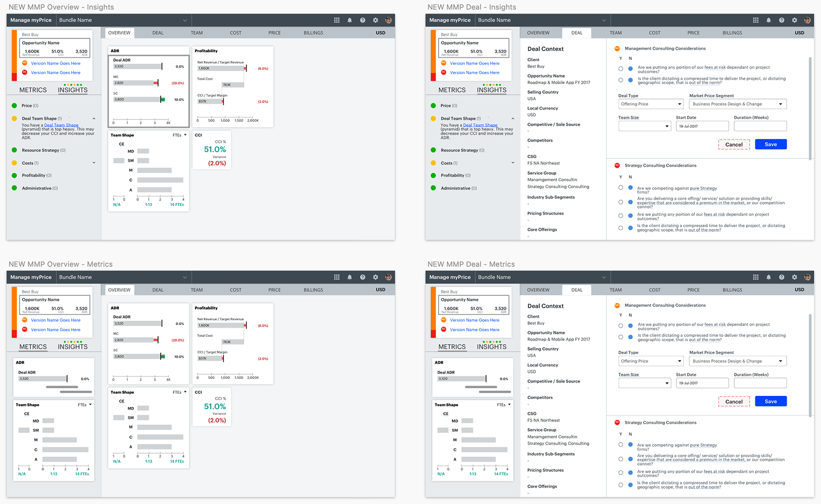Open Deal Team Shape link in Overview - Insights sidebar
Screen dimensions: 821x504
click(x=62, y=125)
